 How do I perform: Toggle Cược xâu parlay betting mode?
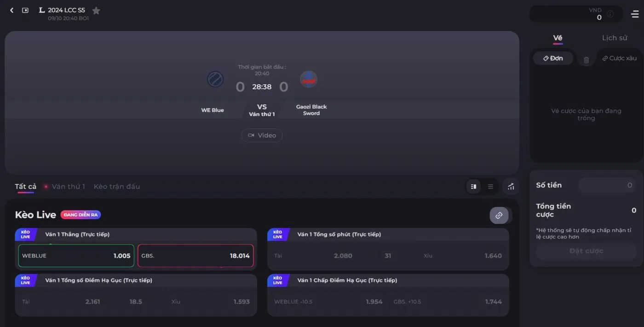[619, 58]
